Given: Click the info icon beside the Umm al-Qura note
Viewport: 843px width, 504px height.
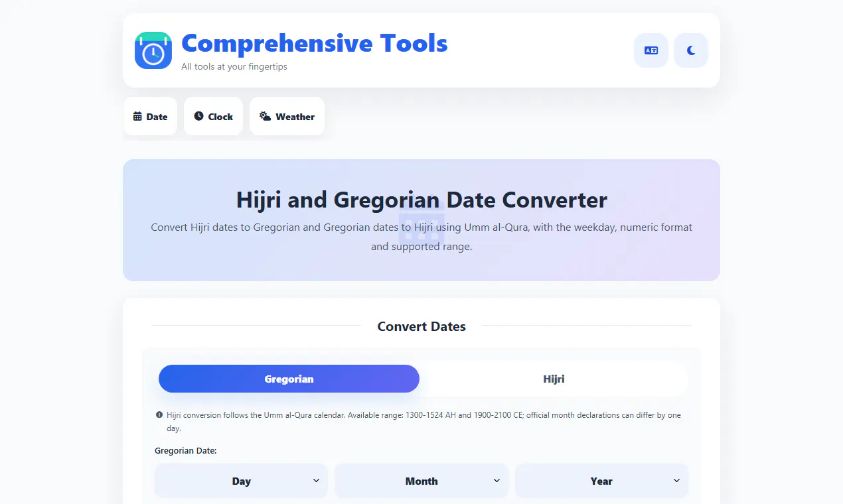Looking at the screenshot, I should (x=159, y=415).
